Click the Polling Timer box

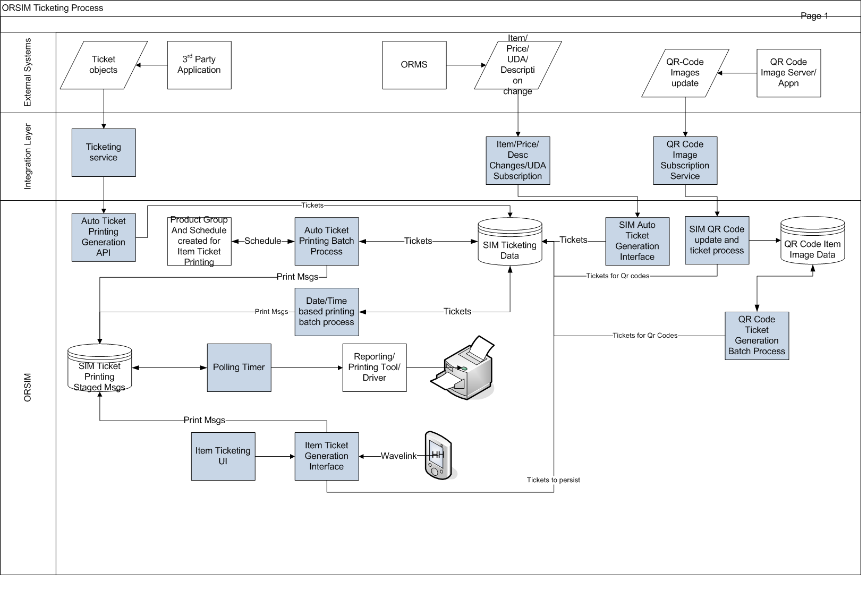coord(239,367)
